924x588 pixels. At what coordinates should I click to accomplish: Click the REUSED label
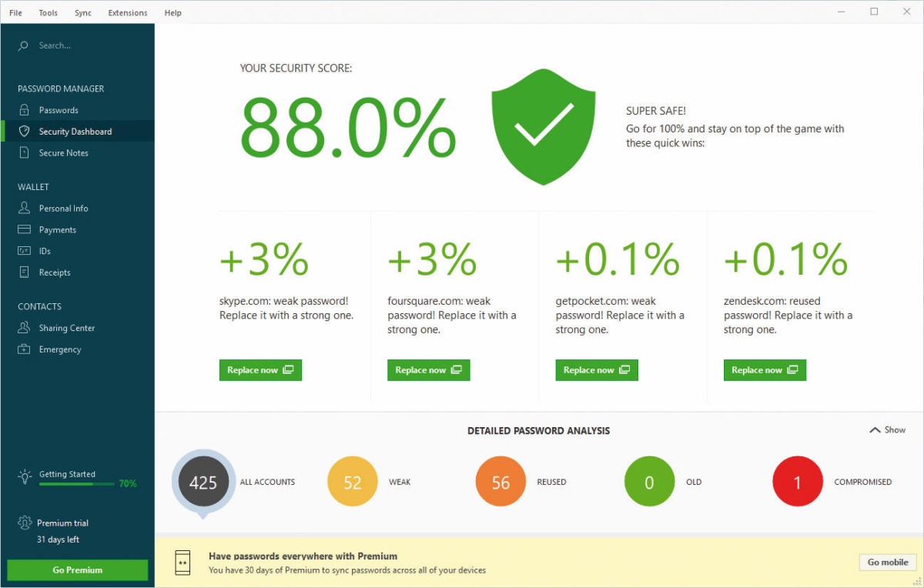click(551, 483)
